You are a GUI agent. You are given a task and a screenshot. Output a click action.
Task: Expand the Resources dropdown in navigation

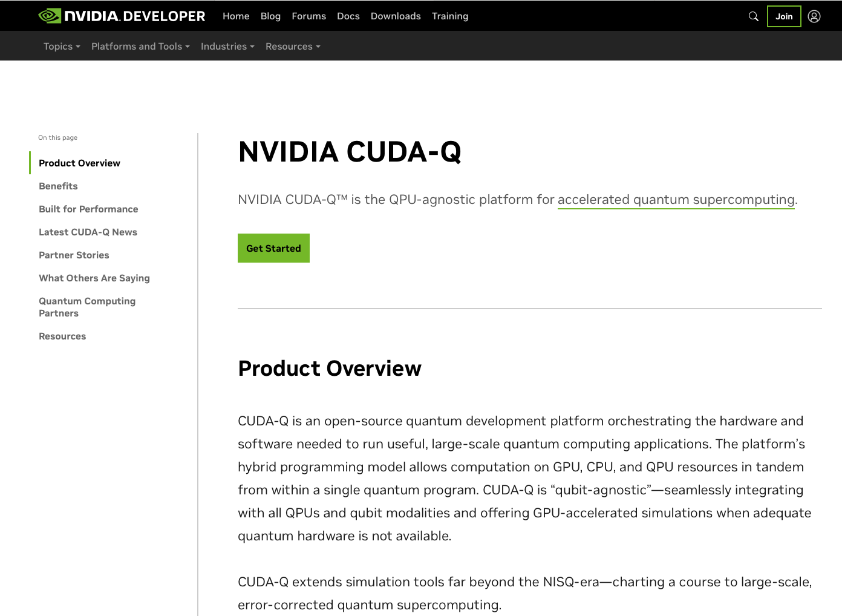(292, 46)
